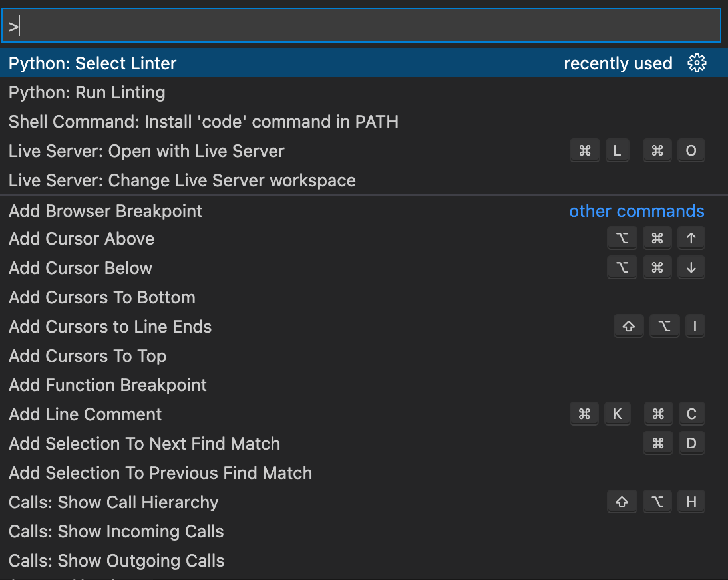Pick Live Server: Change Live Server workspace
Image resolution: width=728 pixels, height=580 pixels.
point(364,180)
